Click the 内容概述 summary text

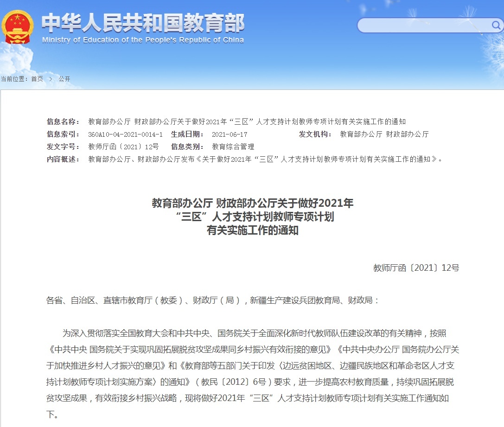pyautogui.click(x=265, y=159)
